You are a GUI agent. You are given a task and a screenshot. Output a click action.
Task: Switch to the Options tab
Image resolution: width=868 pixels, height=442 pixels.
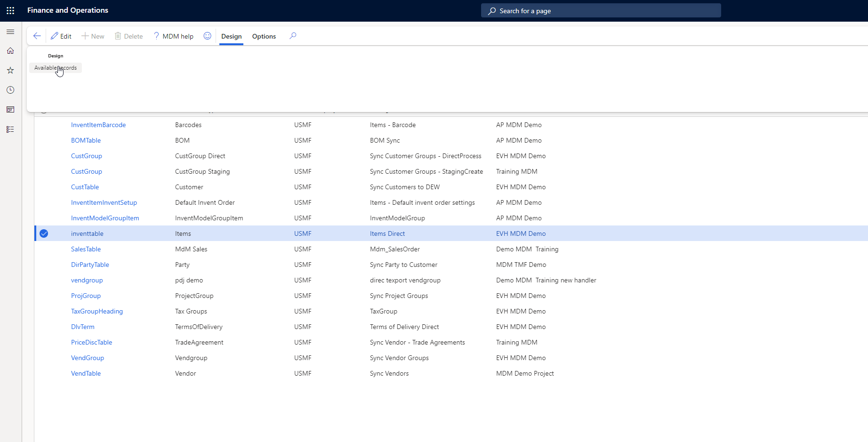(x=264, y=36)
